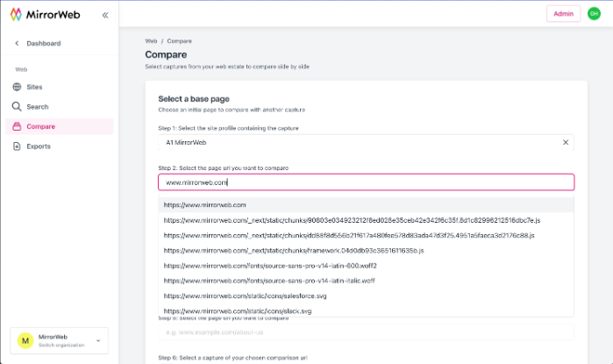
Task: Click the MirrorWeb logo
Action: [45, 14]
